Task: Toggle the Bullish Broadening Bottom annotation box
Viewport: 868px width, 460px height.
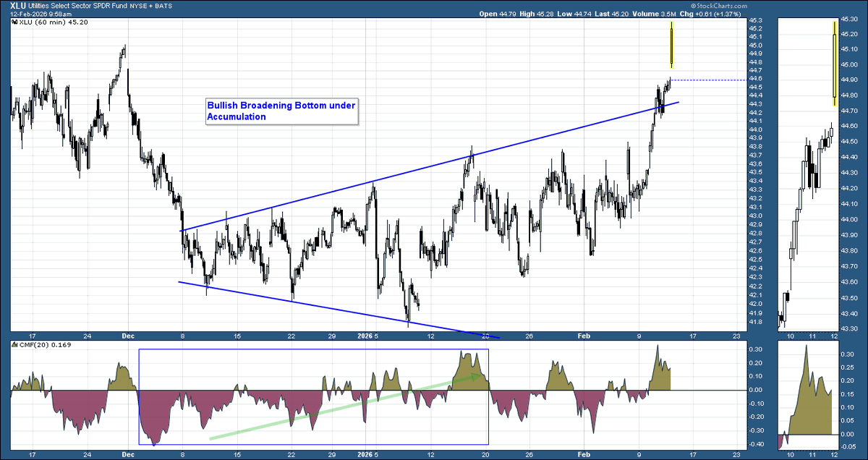Action: (x=282, y=110)
